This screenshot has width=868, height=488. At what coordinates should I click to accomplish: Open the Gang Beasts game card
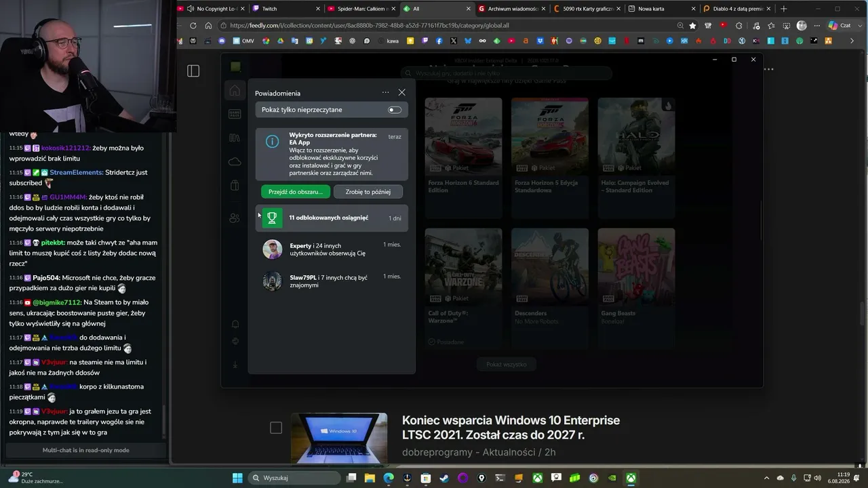click(x=636, y=288)
